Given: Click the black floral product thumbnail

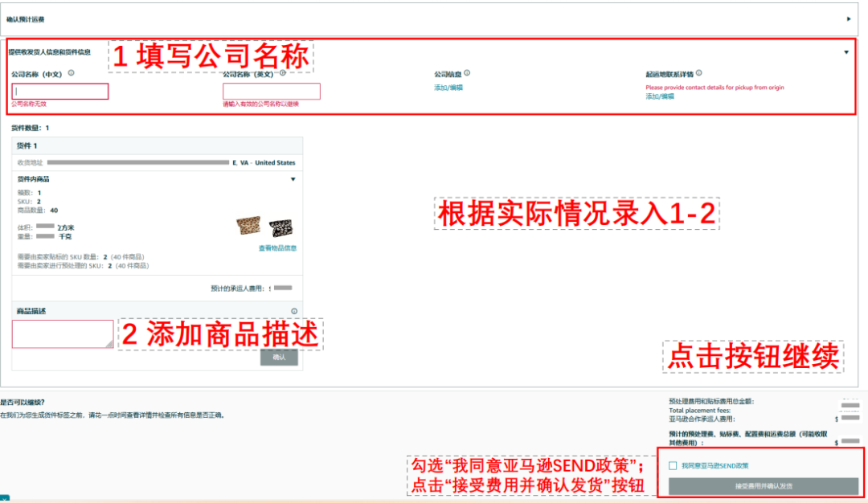Looking at the screenshot, I should pos(281,227).
